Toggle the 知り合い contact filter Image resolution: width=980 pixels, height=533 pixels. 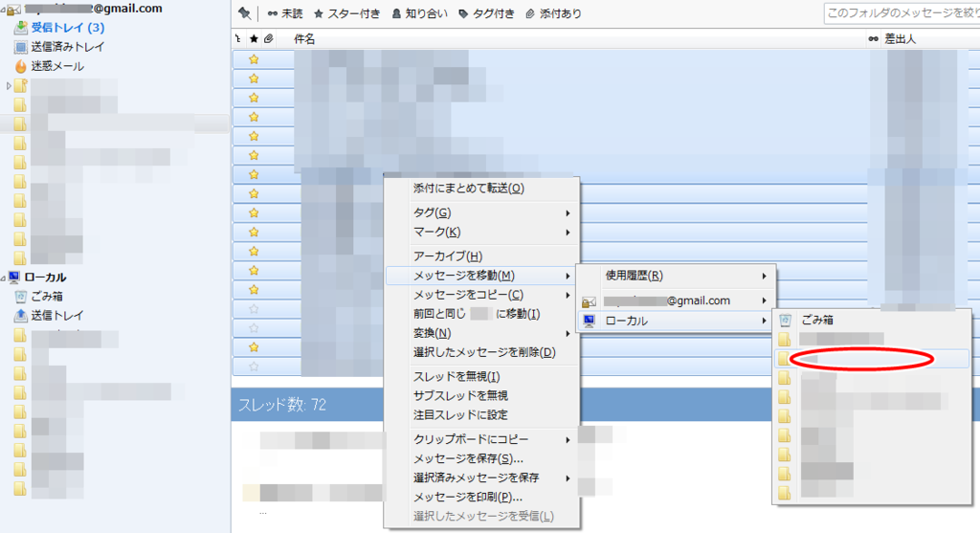click(419, 13)
